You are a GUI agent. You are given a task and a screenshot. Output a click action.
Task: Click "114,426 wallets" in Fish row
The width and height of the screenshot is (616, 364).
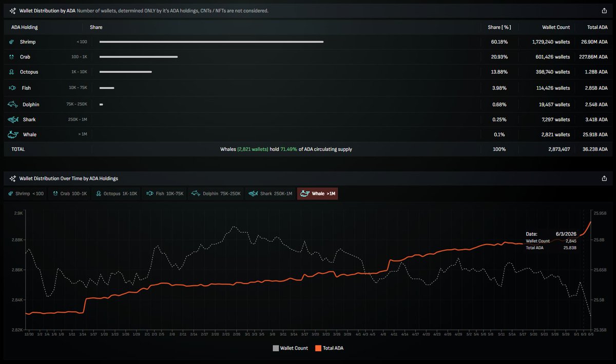tap(552, 88)
